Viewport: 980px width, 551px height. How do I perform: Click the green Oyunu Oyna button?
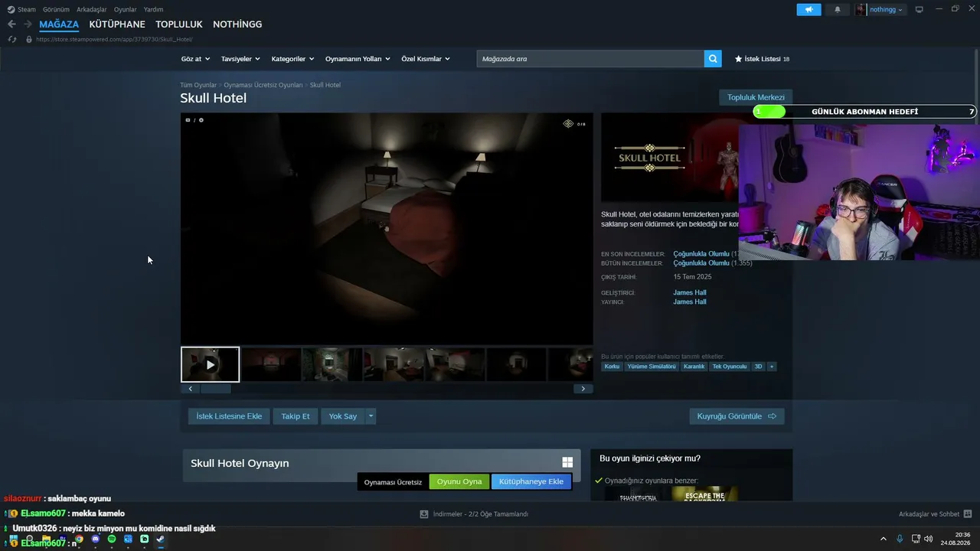point(459,481)
